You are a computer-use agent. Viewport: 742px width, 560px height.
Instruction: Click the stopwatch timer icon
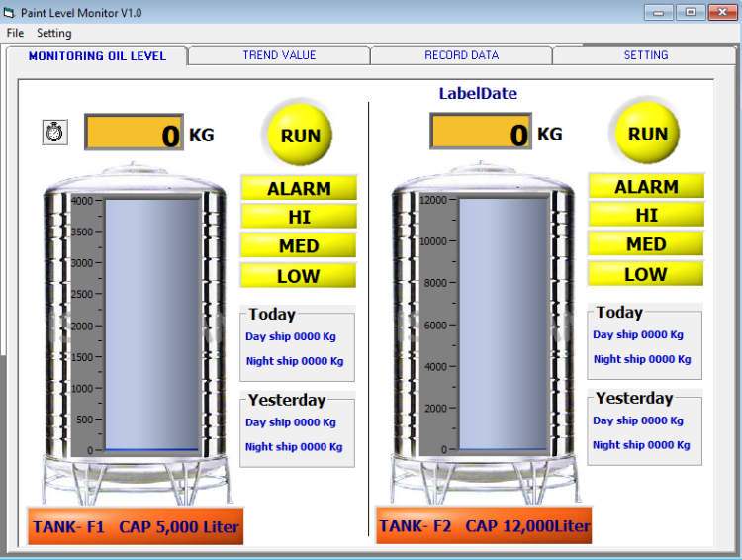pos(54,132)
